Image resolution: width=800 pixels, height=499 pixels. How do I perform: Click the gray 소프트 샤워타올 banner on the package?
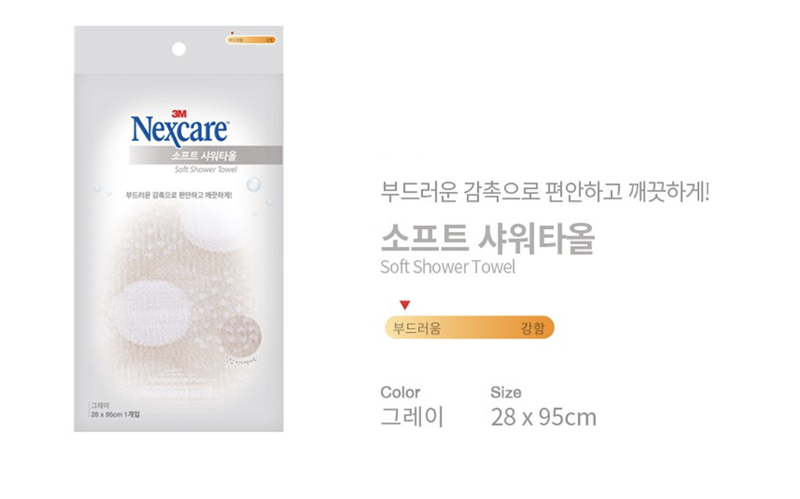[x=206, y=155]
